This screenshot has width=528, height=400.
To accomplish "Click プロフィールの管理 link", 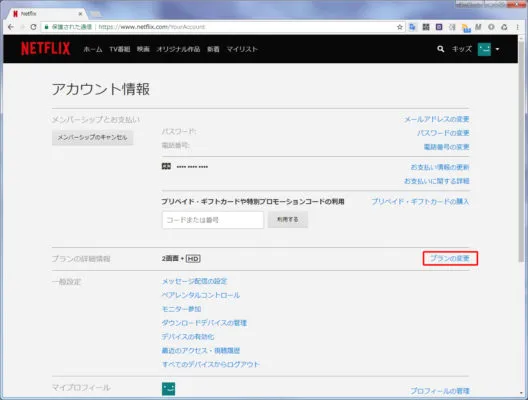I will tap(440, 391).
